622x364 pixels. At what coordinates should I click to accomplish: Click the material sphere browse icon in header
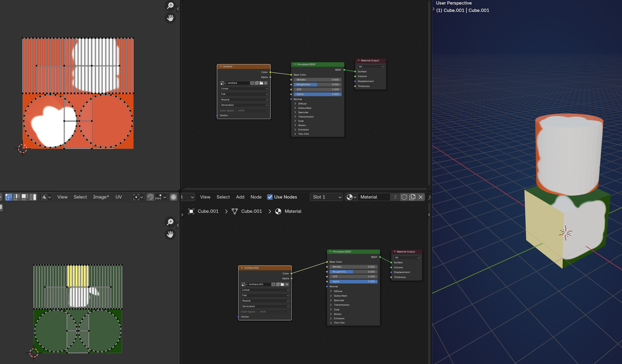tap(351, 197)
